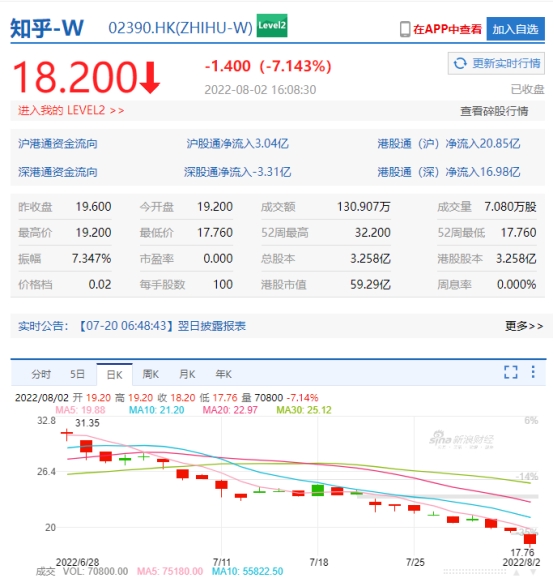The image size is (554, 578).
Task: Click the timestamp 2022-08-02 16:08:30
Action: coord(260,90)
